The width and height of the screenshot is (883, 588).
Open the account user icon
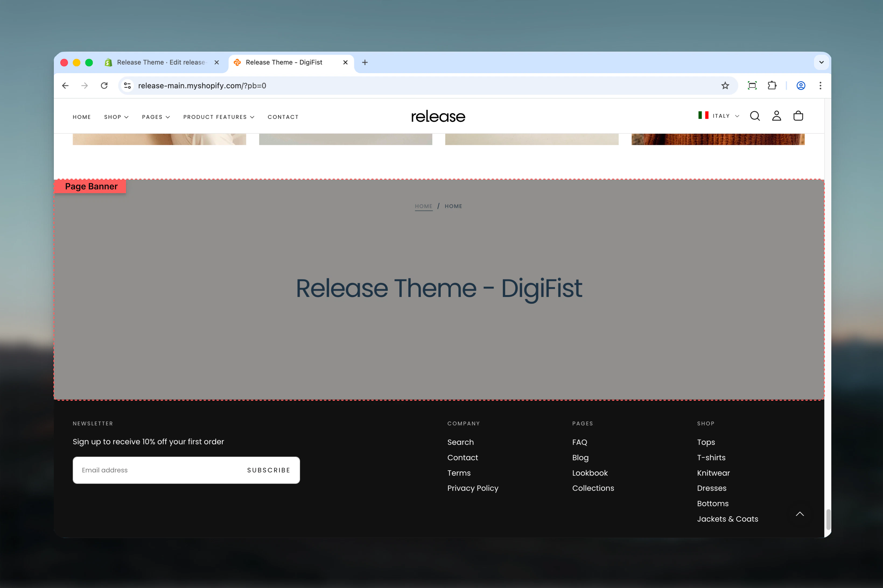[x=776, y=116]
